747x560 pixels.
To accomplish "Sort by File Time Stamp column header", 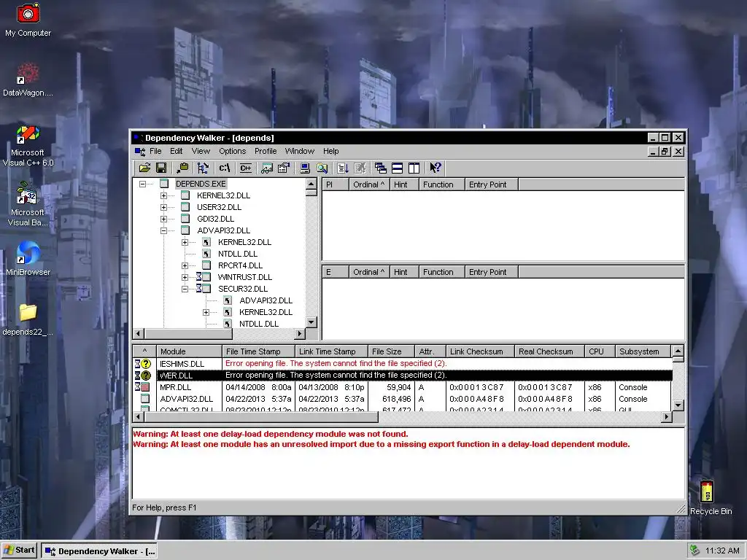I will (x=258, y=351).
